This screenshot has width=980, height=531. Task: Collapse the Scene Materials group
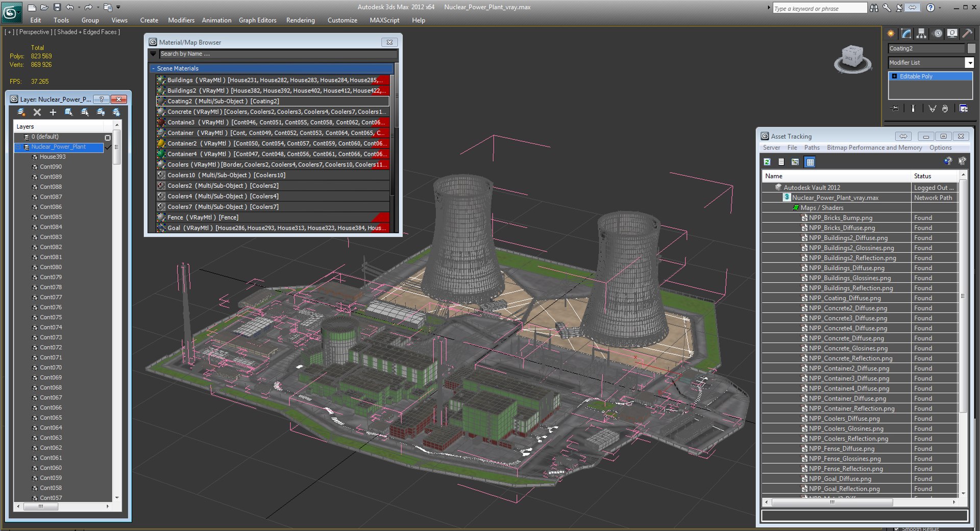pos(153,68)
